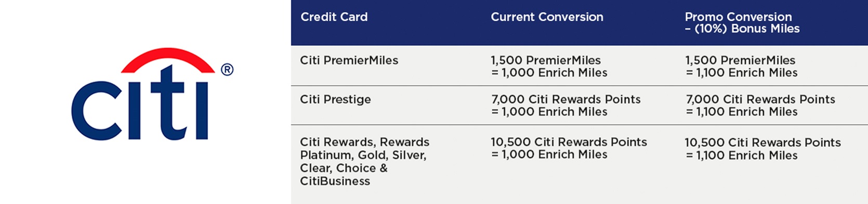868x204 pixels.
Task: Click the current 1,500 PremierMiles conversion cell
Action: coord(549,67)
